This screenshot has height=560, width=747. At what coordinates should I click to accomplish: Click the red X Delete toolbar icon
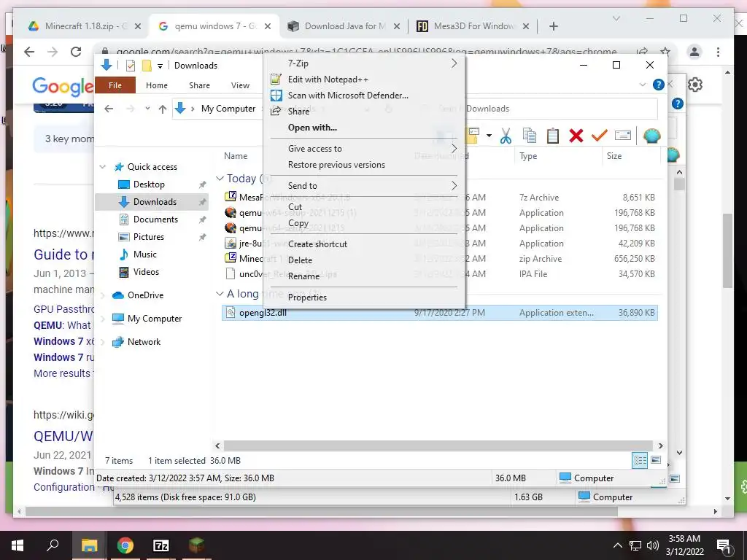[576, 136]
